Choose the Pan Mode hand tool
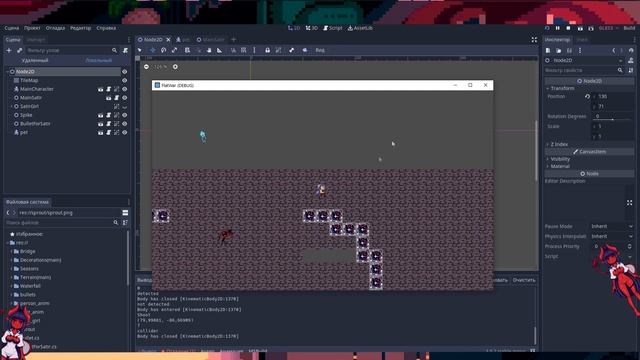The image size is (640, 360). point(209,50)
